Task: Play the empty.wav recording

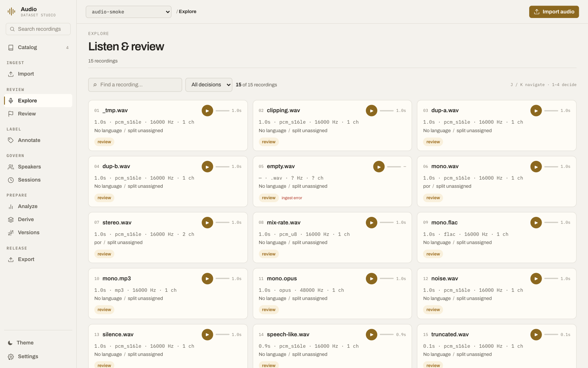Action: pos(379,167)
